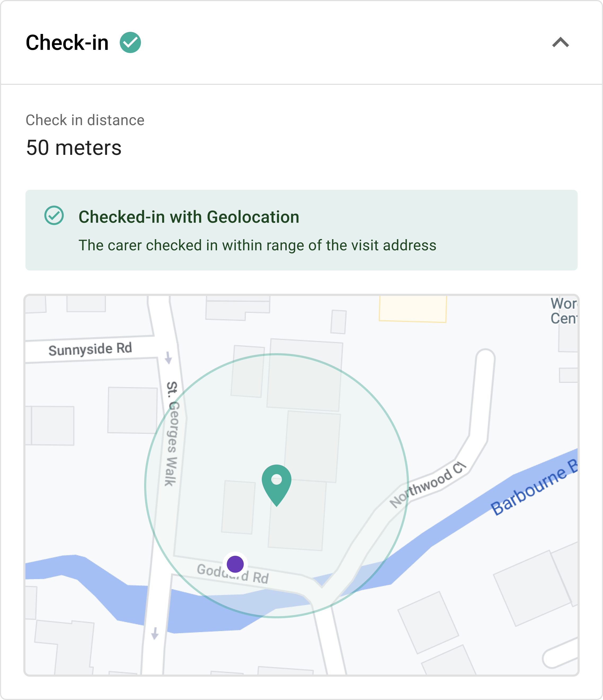Click the lower one-way arrow on St. Georges Walk
The image size is (603, 700).
tap(155, 633)
